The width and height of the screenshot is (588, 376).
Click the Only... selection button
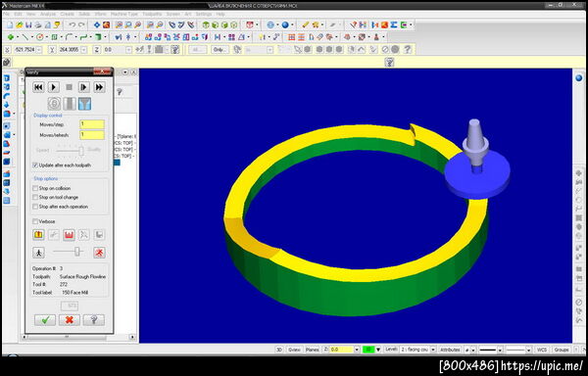coord(220,49)
